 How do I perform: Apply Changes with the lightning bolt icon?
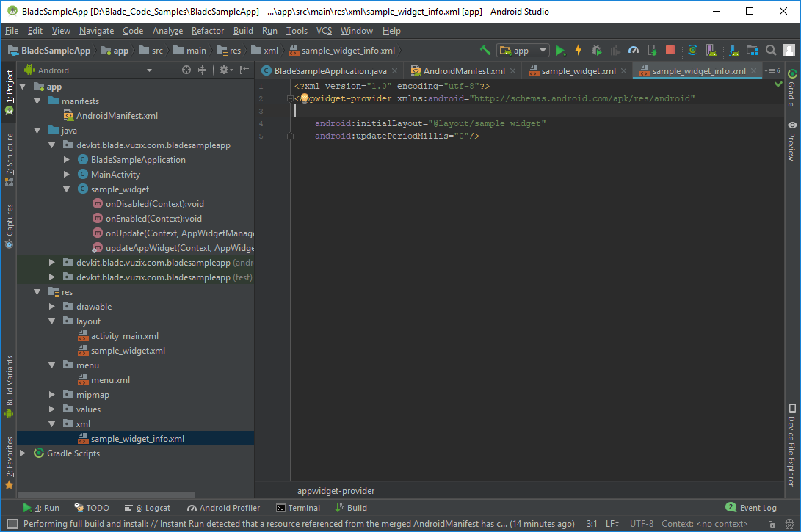coord(579,50)
